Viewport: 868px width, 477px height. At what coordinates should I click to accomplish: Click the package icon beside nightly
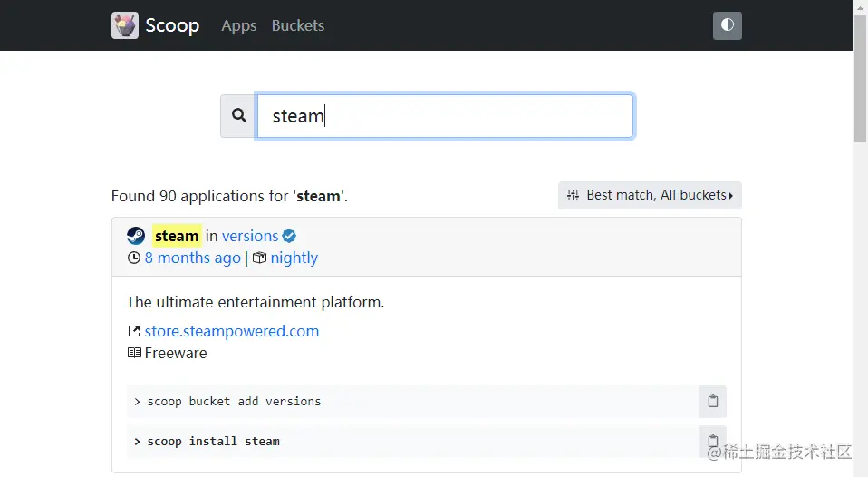260,258
